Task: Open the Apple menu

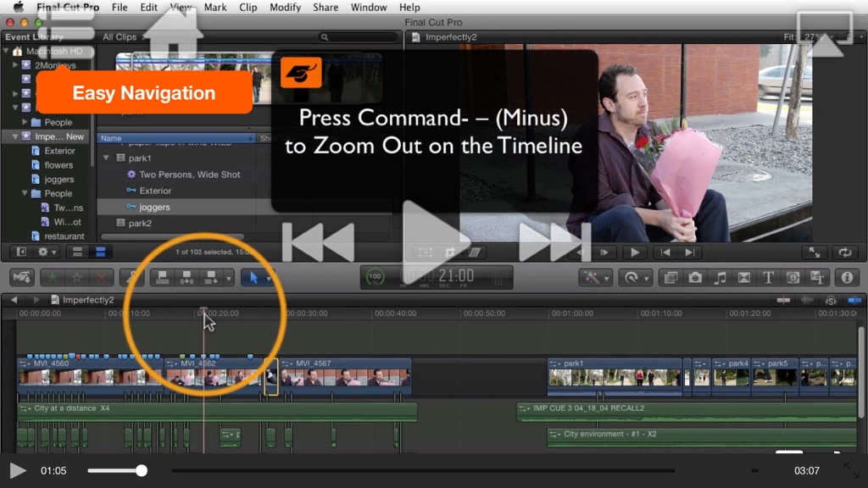Action: [19, 7]
